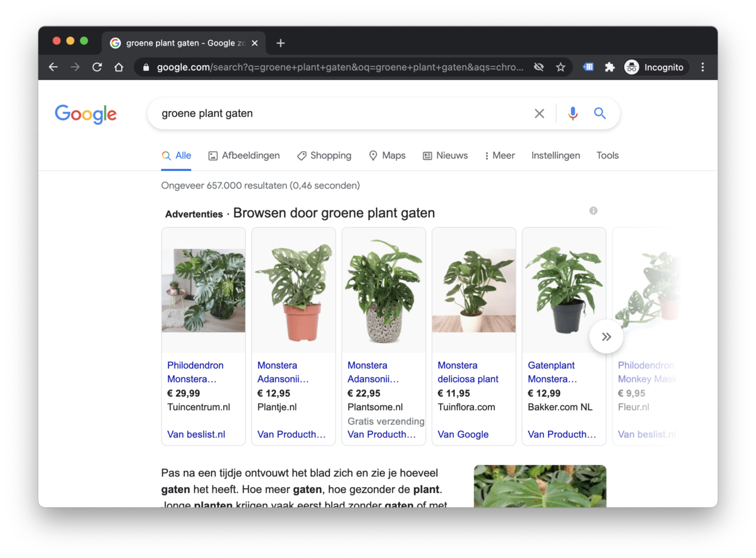The width and height of the screenshot is (756, 558).
Task: Open Monstera Adansonii link priced €12,95
Action: pyautogui.click(x=283, y=372)
